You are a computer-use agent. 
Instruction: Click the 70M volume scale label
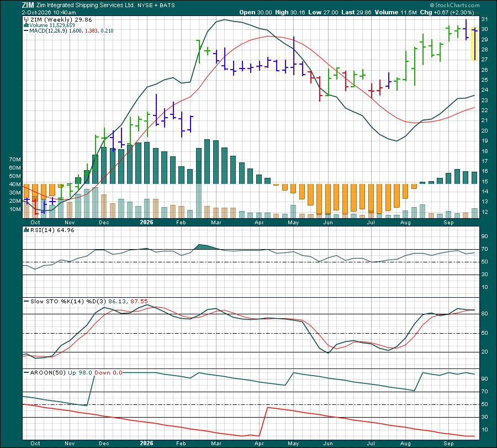point(15,160)
